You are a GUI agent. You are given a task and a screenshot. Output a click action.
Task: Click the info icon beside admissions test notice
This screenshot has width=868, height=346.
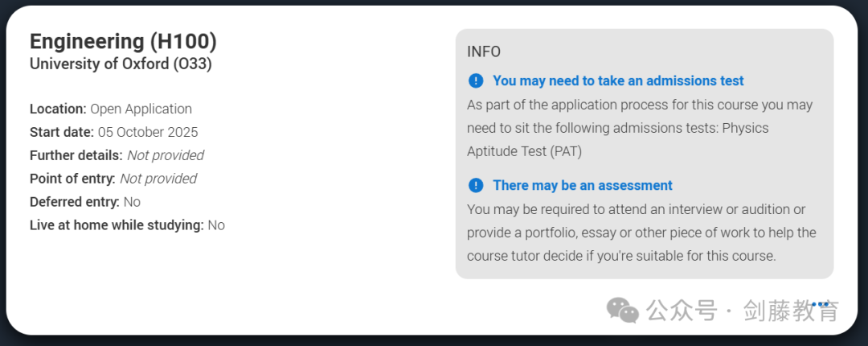click(476, 81)
